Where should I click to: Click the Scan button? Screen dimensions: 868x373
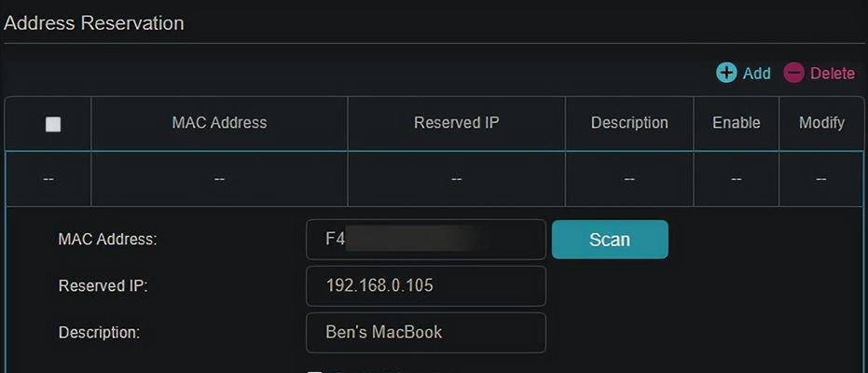pyautogui.click(x=610, y=239)
